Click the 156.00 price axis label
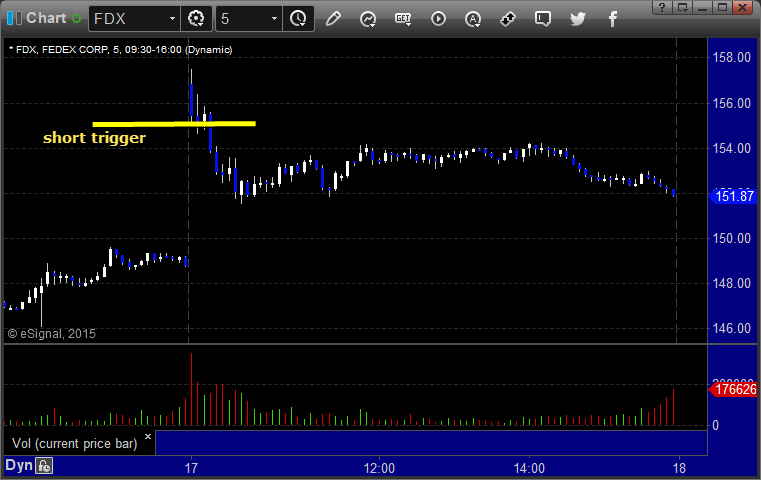 (731, 103)
